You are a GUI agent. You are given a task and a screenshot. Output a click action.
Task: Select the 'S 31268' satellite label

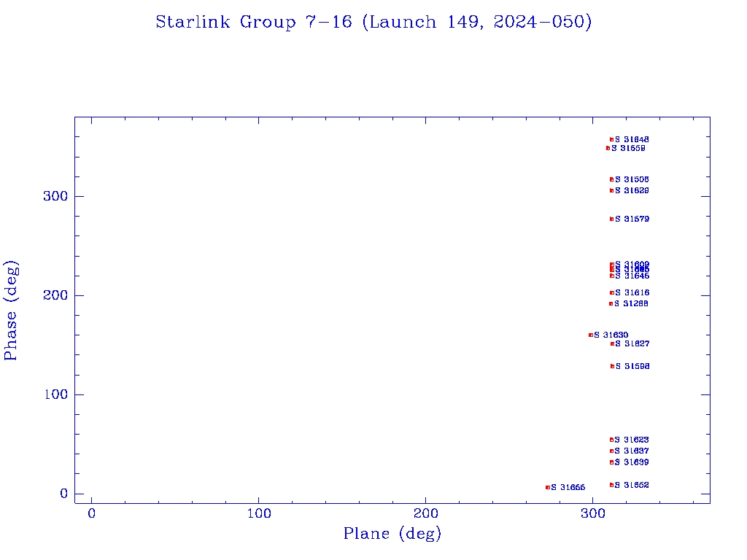tap(631, 303)
